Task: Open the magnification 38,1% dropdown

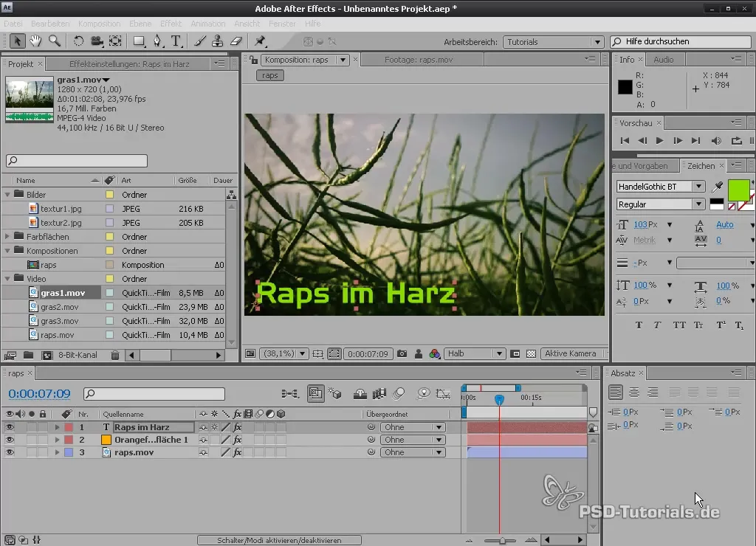Action: click(x=284, y=353)
